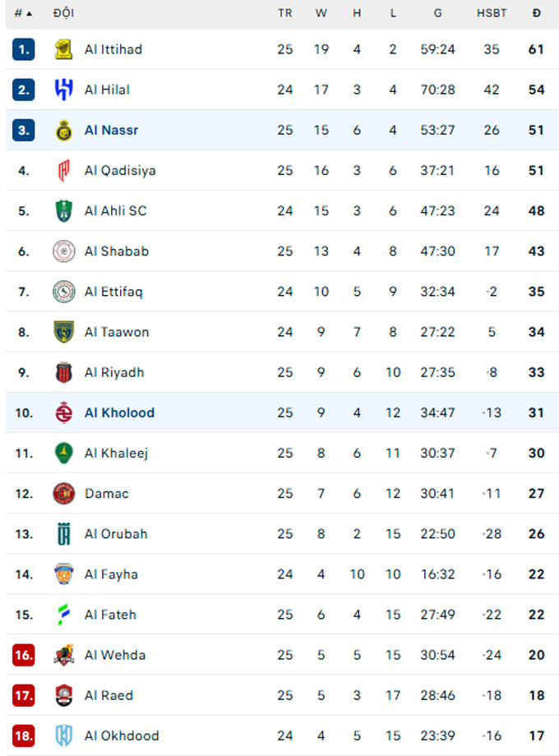Click the ĐỘI team column header
The height and width of the screenshot is (756, 559).
point(63,13)
